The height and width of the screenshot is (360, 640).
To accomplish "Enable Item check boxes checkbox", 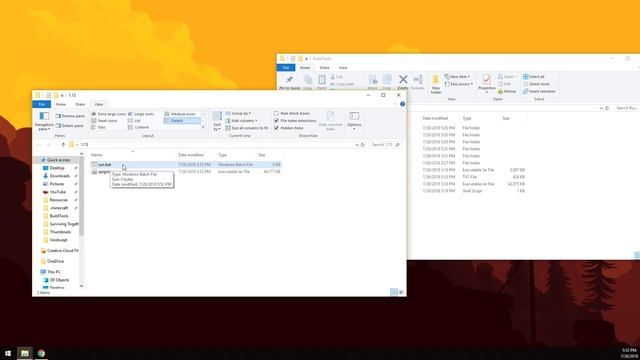I will pyautogui.click(x=276, y=113).
